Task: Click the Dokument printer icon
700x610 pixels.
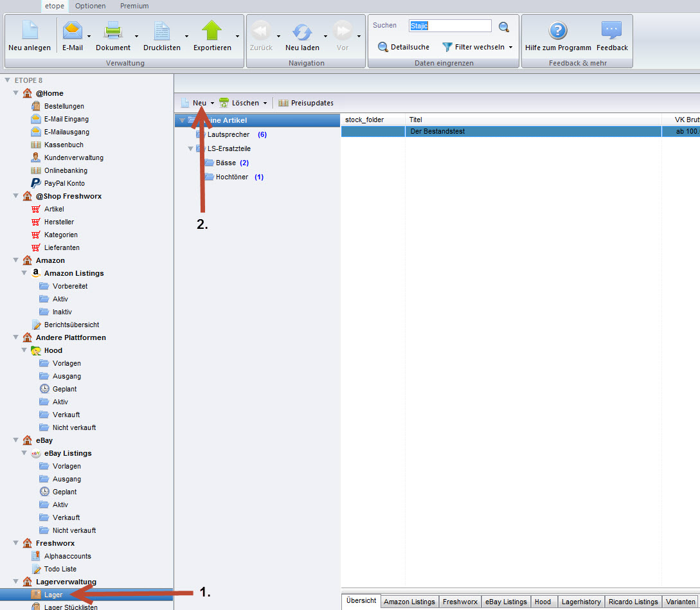Action: tap(113, 31)
